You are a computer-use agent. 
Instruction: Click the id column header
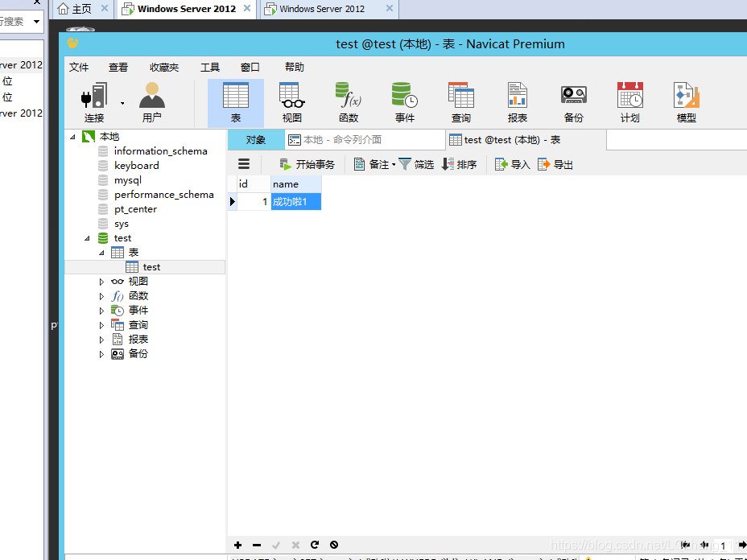point(254,183)
